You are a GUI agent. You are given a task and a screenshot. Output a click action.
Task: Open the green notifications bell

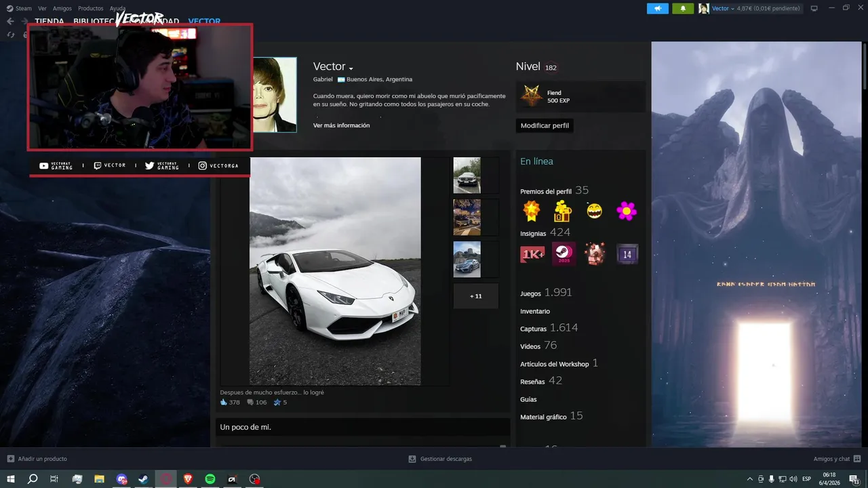coord(683,9)
